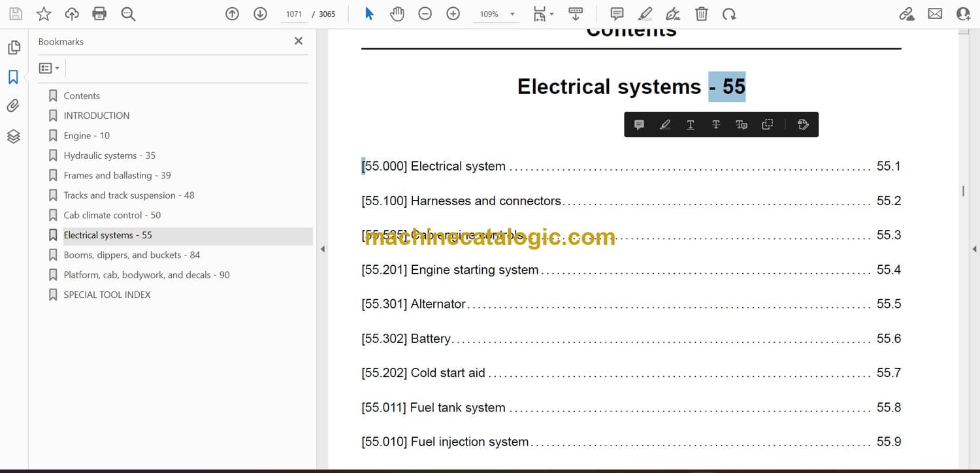The height and width of the screenshot is (473, 980).
Task: Add a comment using the top toolbar icon
Action: point(617,14)
